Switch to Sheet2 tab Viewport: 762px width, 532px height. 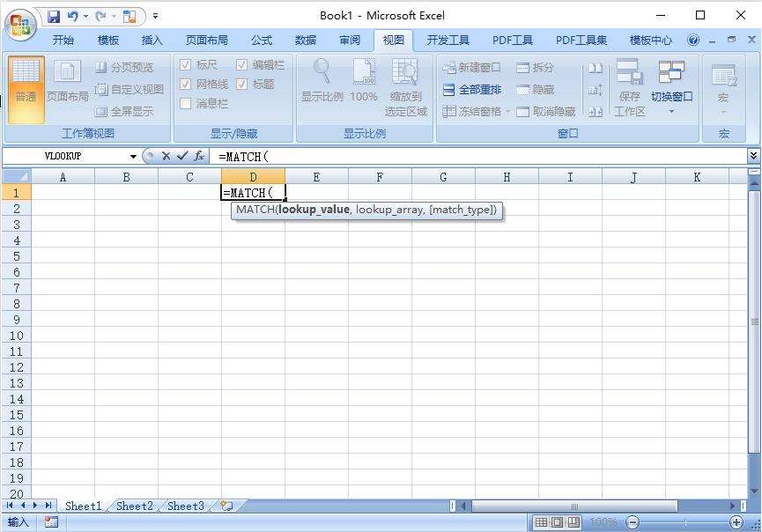click(135, 506)
